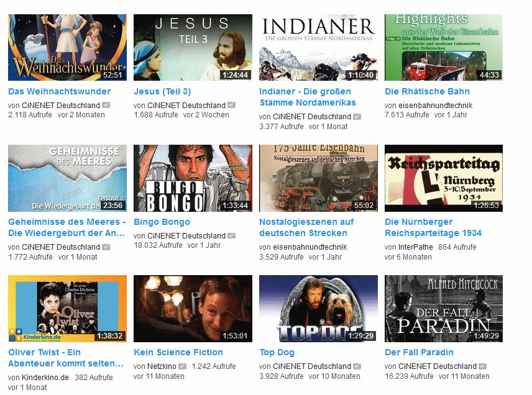Viewport: 532px width, 395px height.
Task: Open the Indianer video thumbnail
Action: tap(318, 47)
